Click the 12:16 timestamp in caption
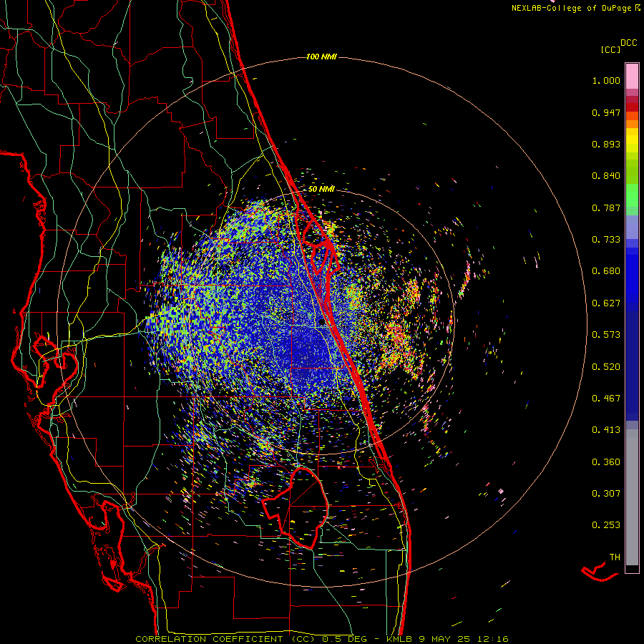Image resolution: width=644 pixels, height=644 pixels. pyautogui.click(x=493, y=639)
